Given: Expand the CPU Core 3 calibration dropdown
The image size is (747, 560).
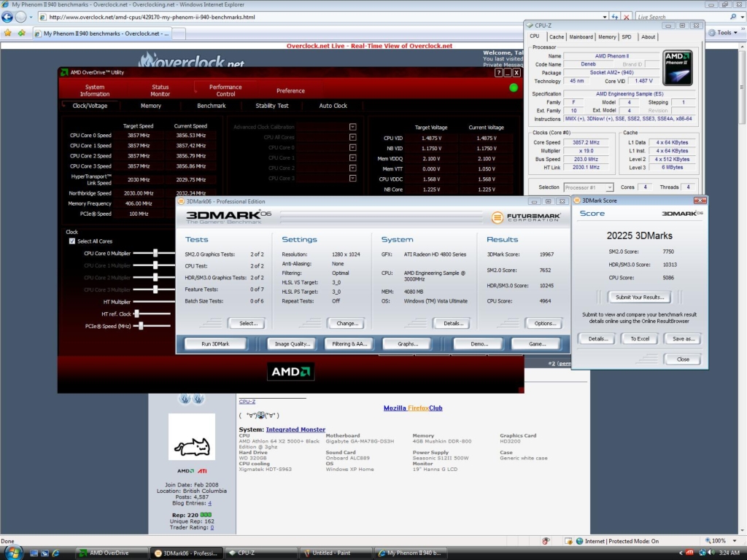Looking at the screenshot, I should 352,178.
